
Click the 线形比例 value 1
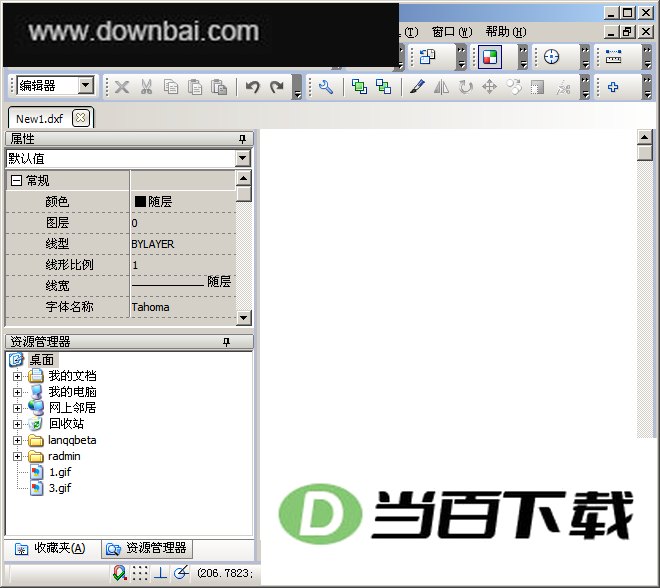click(183, 265)
